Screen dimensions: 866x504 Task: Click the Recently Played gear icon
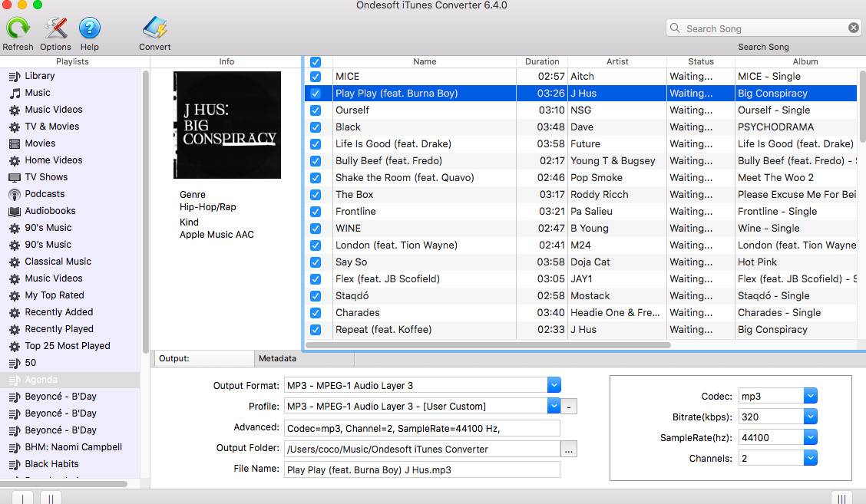pos(15,329)
